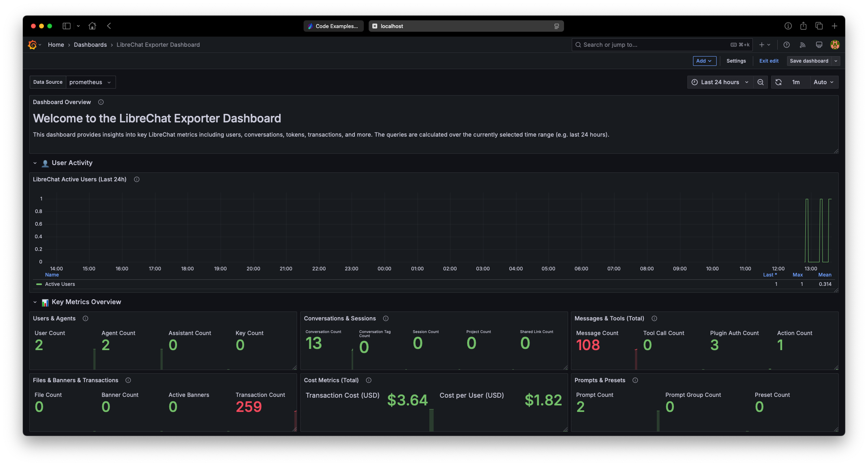Screen dimensions: 868x466
Task: Click the Cost per User value $1.82
Action: pos(543,400)
